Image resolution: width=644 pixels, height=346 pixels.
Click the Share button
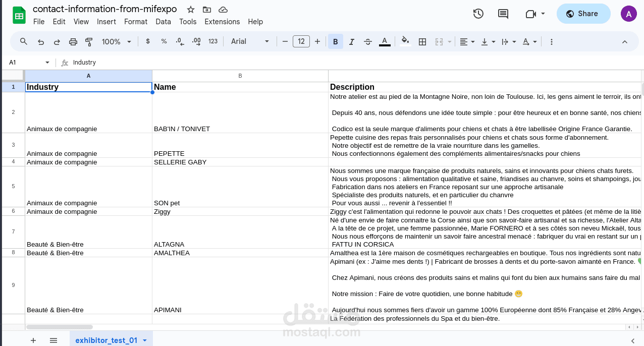583,14
